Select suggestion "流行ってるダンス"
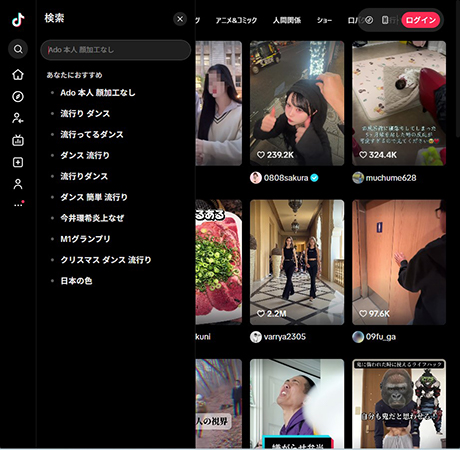460x450 pixels. click(92, 134)
